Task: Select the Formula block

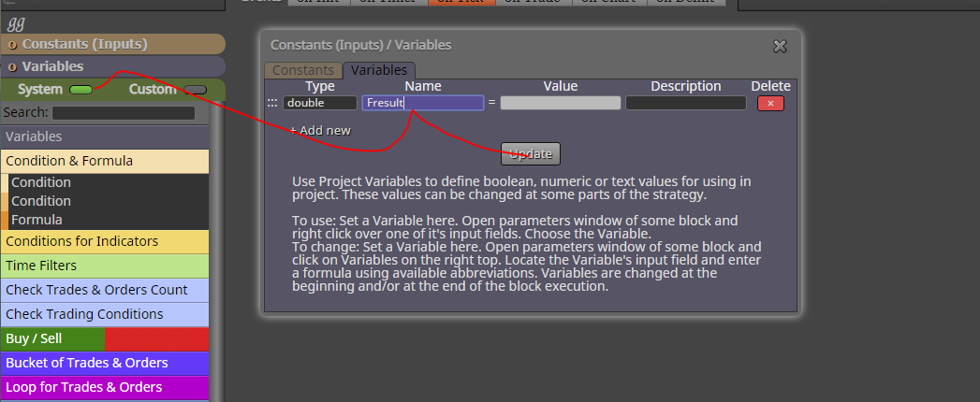Action: pyautogui.click(x=105, y=220)
